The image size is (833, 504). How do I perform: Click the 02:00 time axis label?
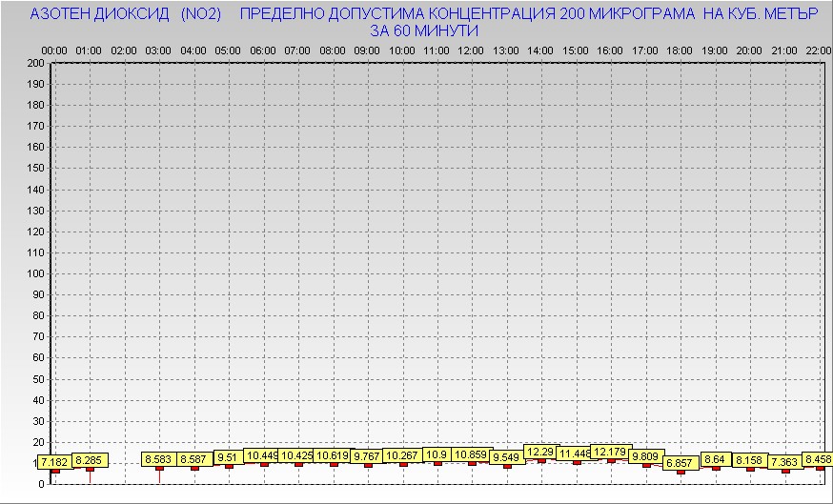point(124,50)
